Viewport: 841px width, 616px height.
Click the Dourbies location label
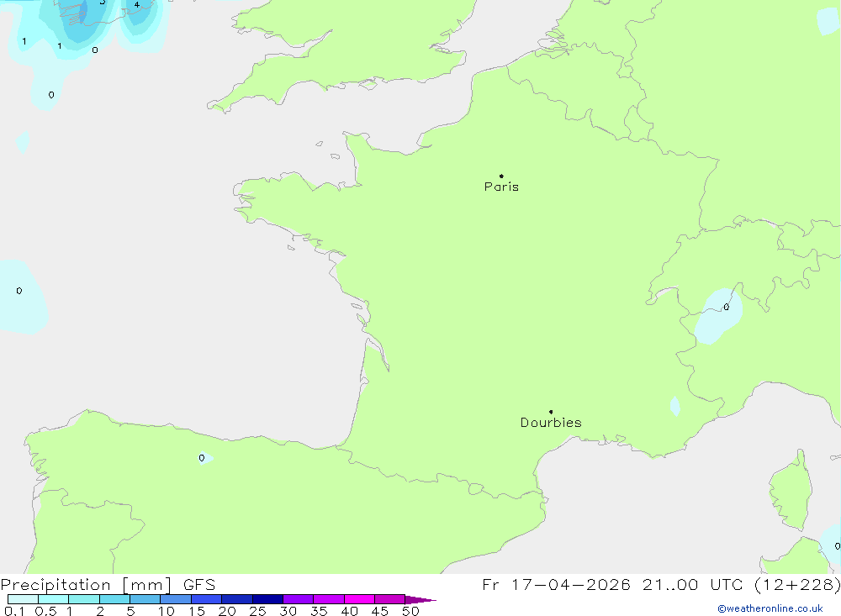point(551,423)
